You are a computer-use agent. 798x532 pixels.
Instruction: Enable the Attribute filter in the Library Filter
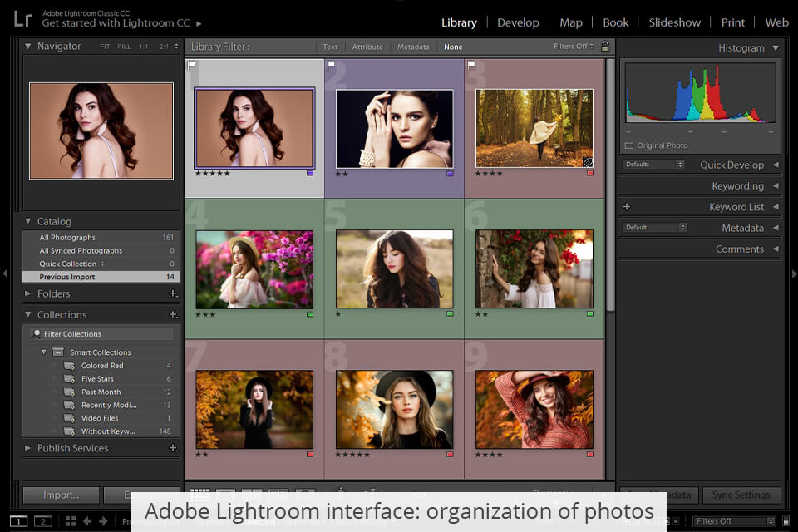367,47
